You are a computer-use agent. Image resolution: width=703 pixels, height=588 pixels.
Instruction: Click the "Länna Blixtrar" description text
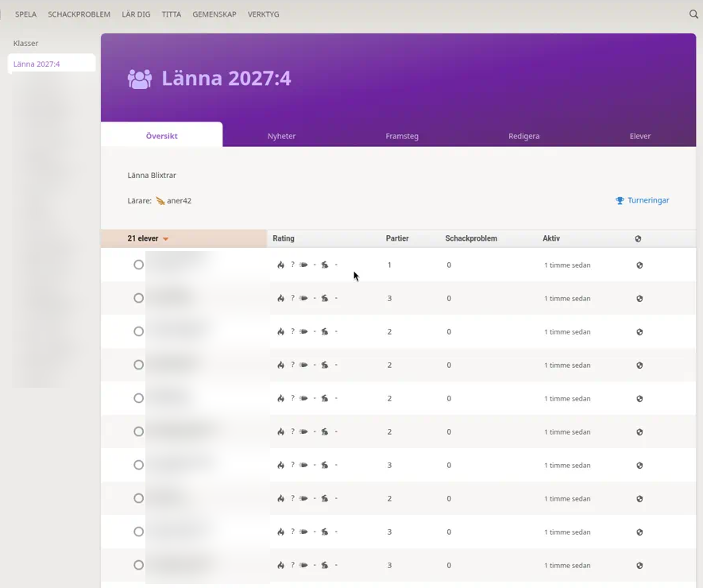[x=152, y=176]
